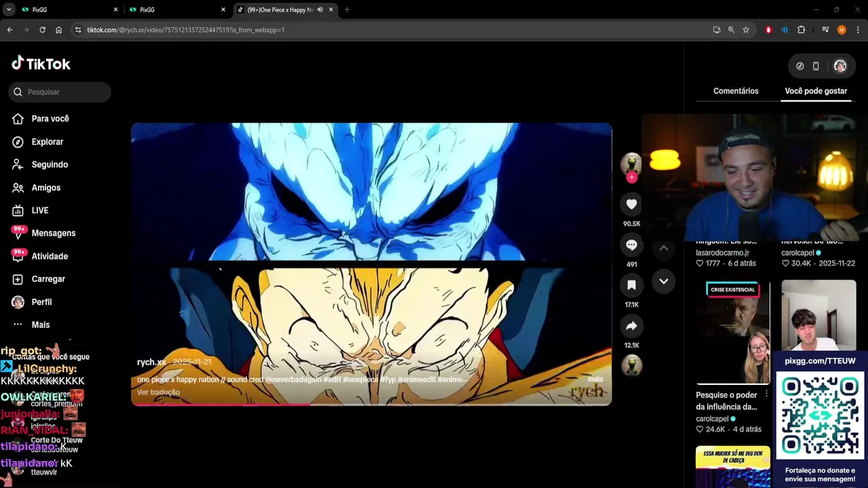Close the One Piece TikTok tab
This screenshot has width=868, height=488.
(331, 9)
